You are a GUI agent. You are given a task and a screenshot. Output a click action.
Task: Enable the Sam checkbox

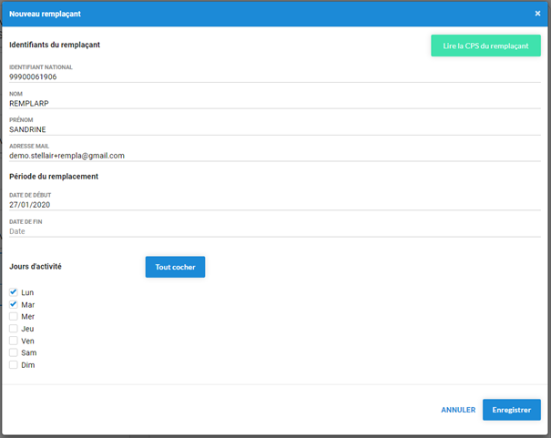[13, 353]
